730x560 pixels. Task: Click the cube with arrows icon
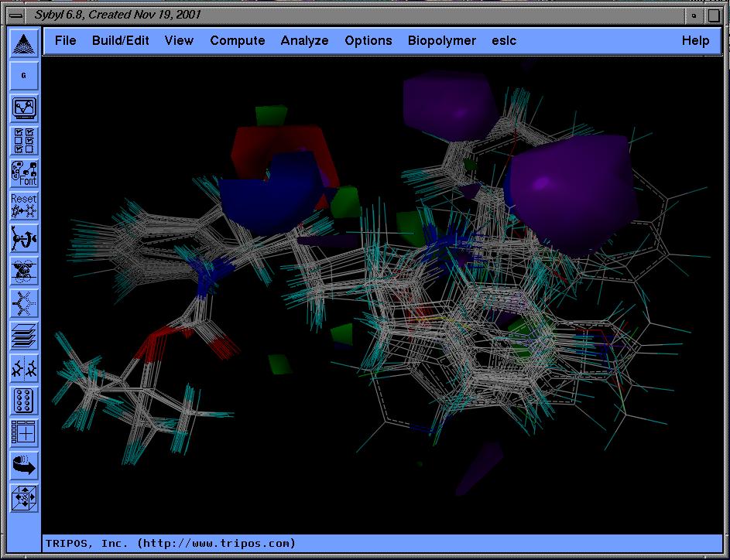click(x=24, y=498)
